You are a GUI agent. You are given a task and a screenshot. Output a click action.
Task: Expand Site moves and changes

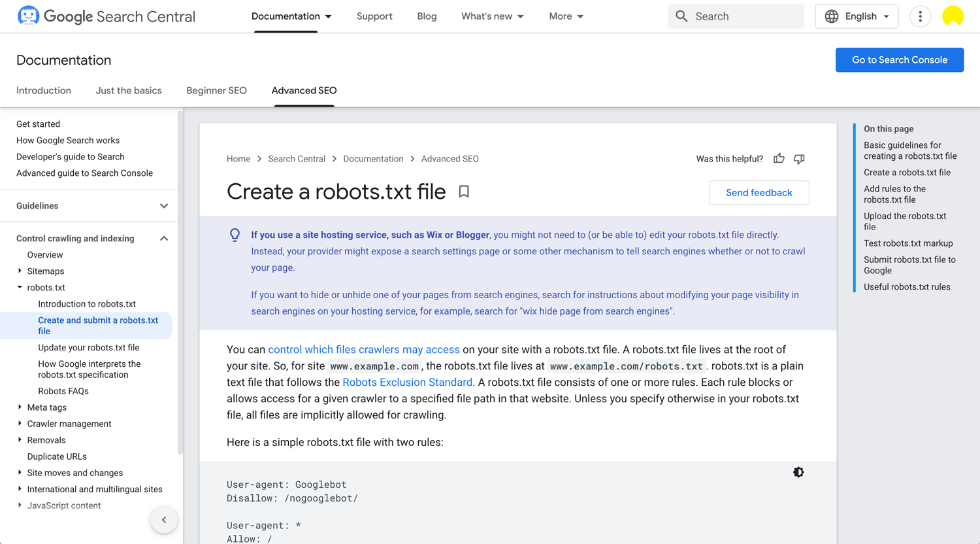click(x=20, y=473)
